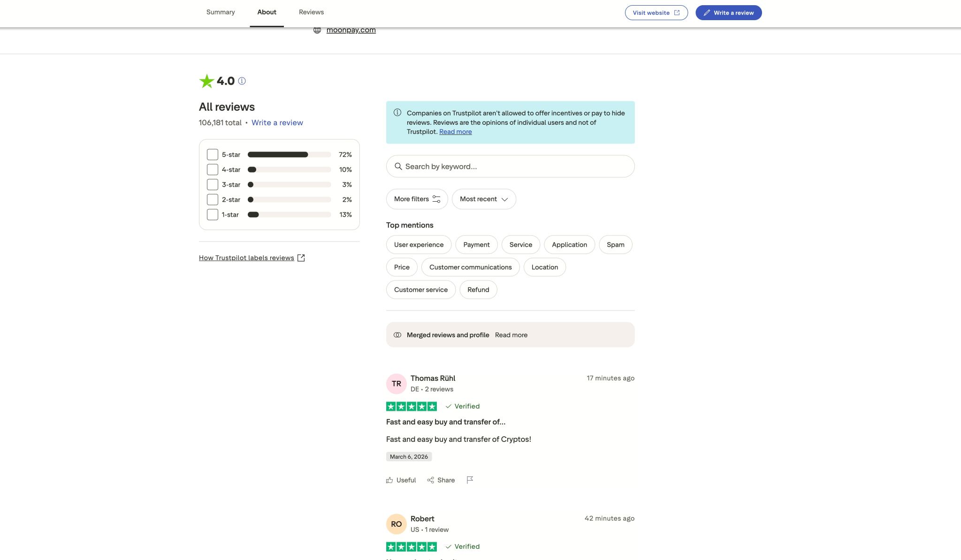Image resolution: width=961 pixels, height=560 pixels.
Task: Check the 2-star filter checkbox
Action: click(x=213, y=200)
